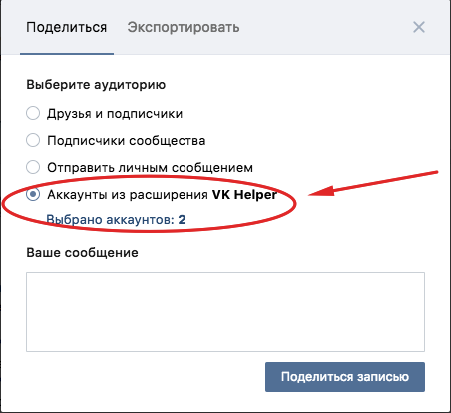The width and height of the screenshot is (451, 413).
Task: Click the bold VK Helper text
Action: (x=244, y=195)
